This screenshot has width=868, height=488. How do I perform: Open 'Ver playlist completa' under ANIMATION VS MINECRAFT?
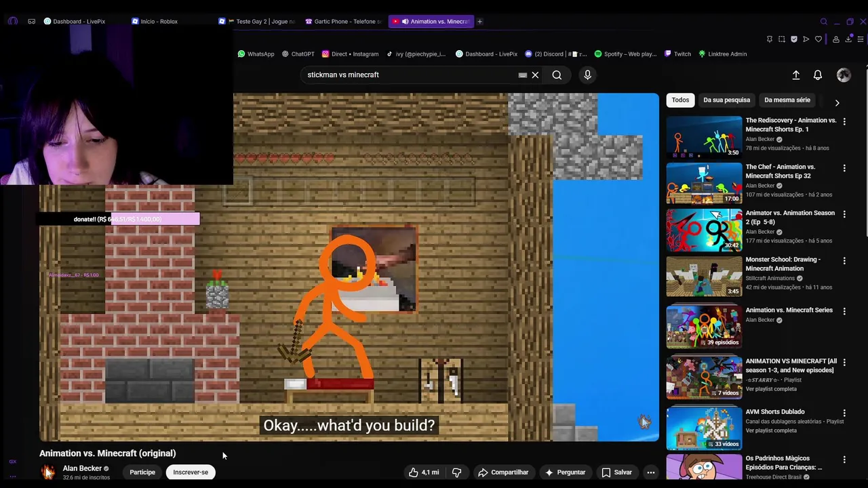coord(770,389)
